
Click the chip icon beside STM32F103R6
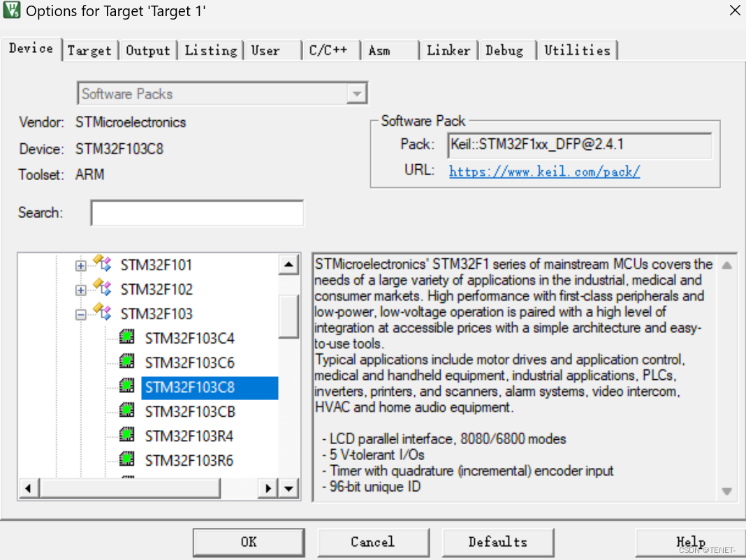coord(126,459)
